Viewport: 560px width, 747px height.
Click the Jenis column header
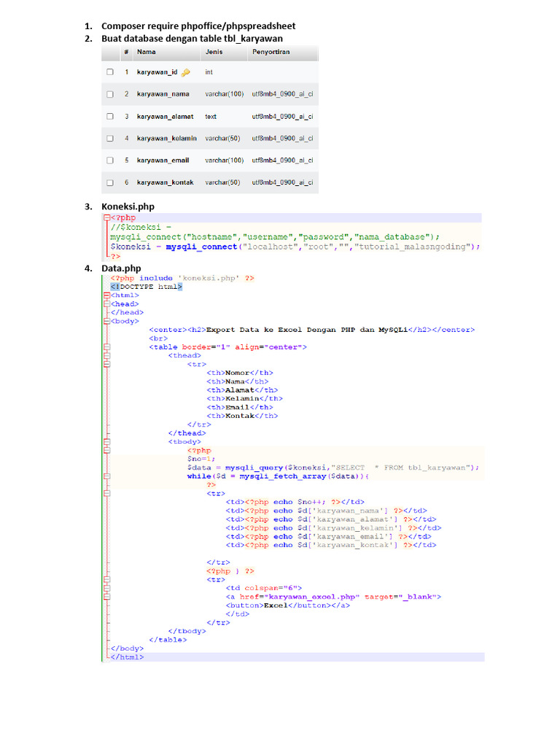214,53
